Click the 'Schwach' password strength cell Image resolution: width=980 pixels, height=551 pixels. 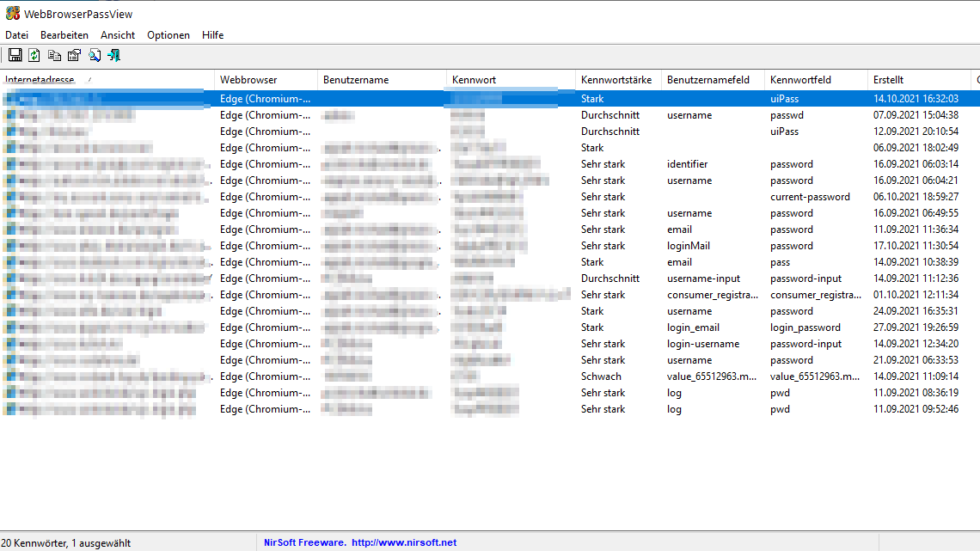[x=601, y=377]
